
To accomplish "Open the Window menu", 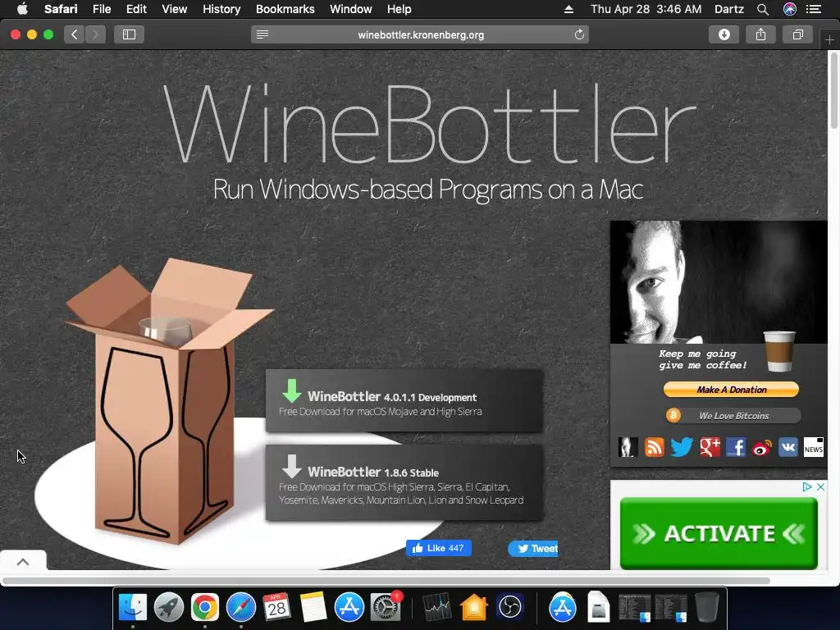I will pyautogui.click(x=350, y=9).
